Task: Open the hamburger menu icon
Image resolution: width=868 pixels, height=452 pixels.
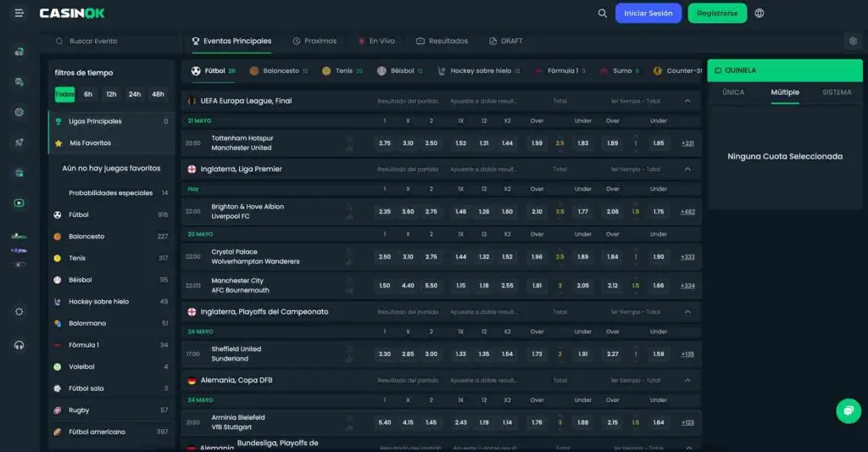Action: (x=19, y=13)
